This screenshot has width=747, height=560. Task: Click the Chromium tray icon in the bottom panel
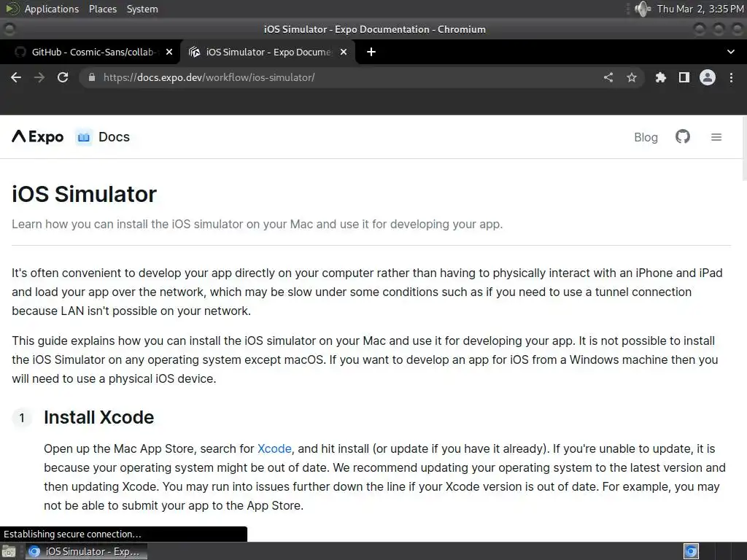click(x=691, y=551)
